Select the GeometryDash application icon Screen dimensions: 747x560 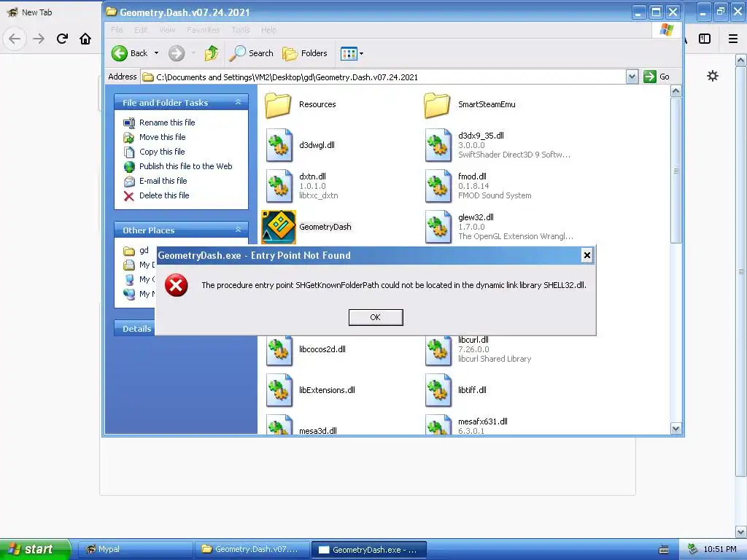point(279,227)
